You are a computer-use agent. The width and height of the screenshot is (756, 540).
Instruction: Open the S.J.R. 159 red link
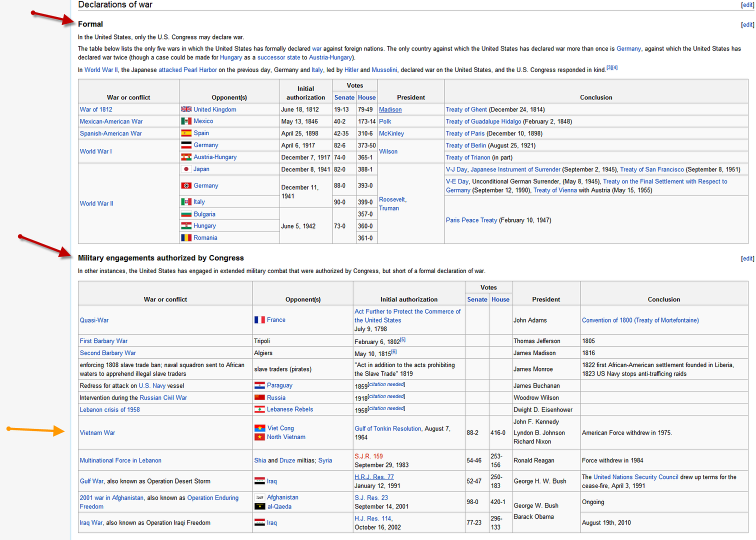click(x=368, y=456)
